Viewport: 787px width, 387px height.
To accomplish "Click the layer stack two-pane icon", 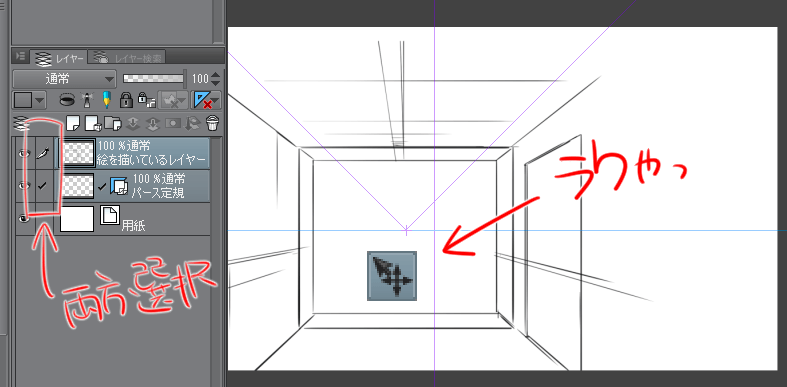I will [x=21, y=122].
